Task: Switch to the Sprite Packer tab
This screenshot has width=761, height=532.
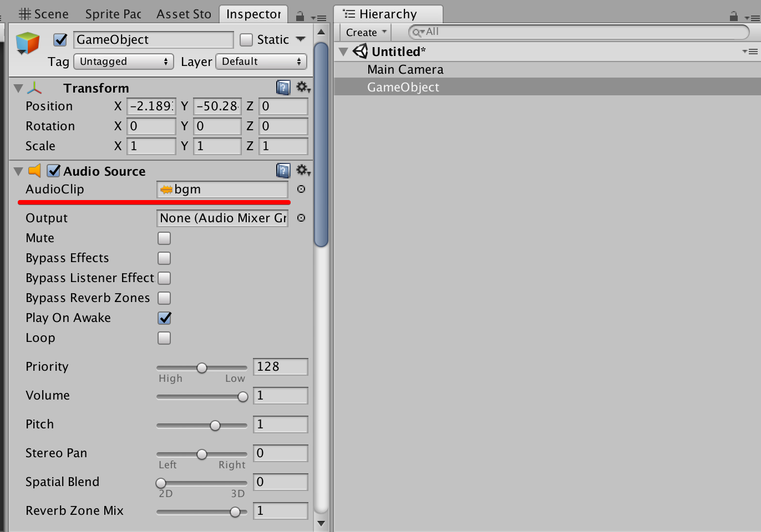Action: click(x=113, y=14)
